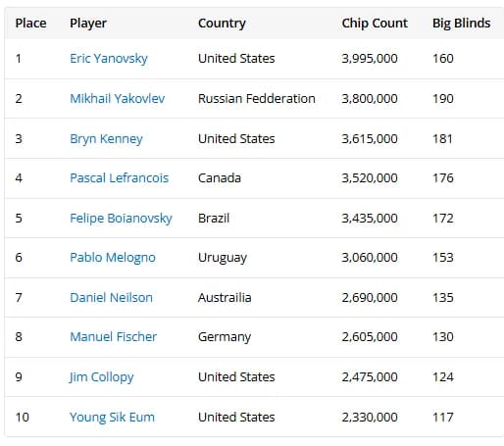Open Eric Yanovsky player link
Image resolution: width=504 pixels, height=446 pixels.
pyautogui.click(x=109, y=59)
